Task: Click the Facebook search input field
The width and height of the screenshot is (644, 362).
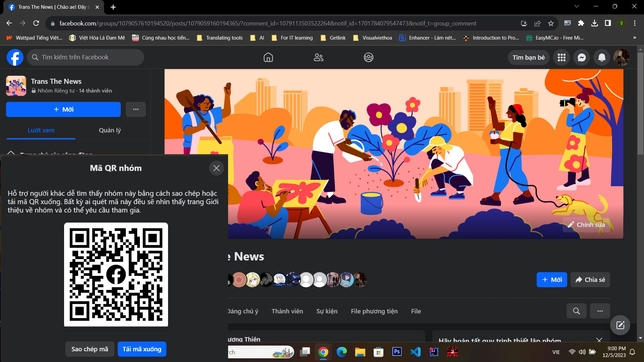Action: [x=86, y=57]
